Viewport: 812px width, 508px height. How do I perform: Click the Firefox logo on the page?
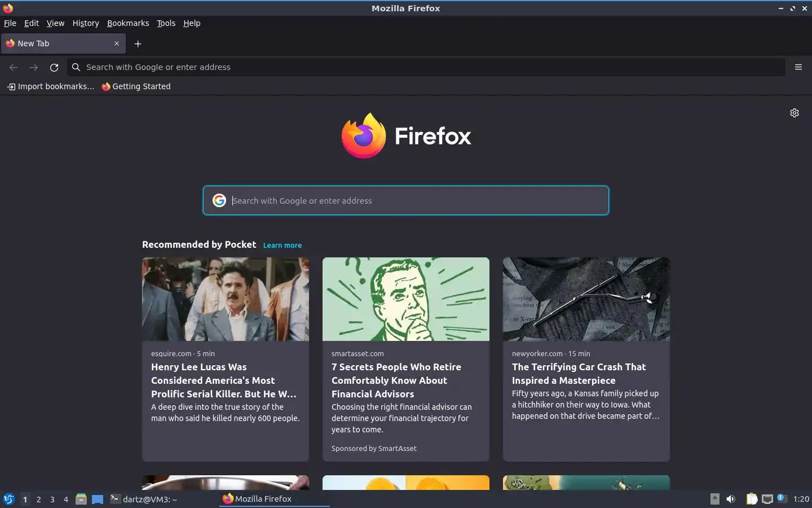point(406,136)
